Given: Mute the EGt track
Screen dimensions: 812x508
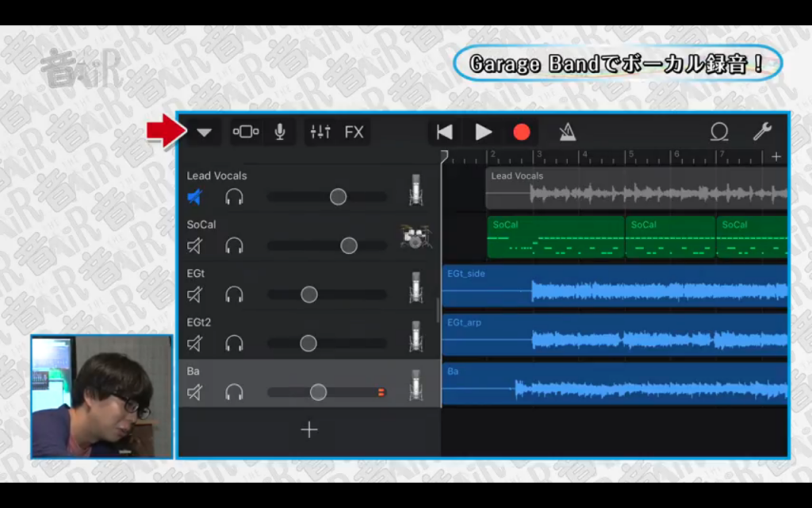Looking at the screenshot, I should (x=194, y=295).
